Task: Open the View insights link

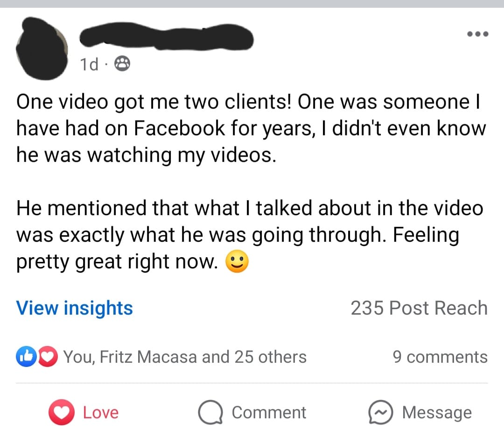Action: tap(75, 308)
